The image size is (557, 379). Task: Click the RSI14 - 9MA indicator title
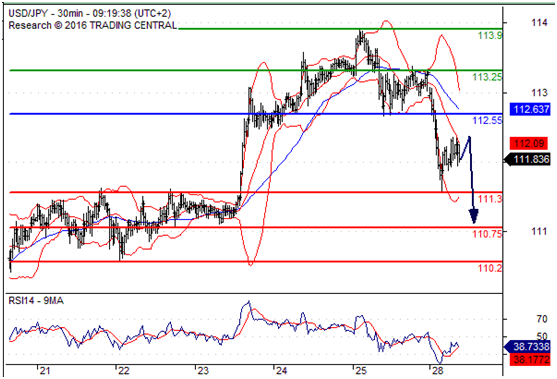point(36,301)
